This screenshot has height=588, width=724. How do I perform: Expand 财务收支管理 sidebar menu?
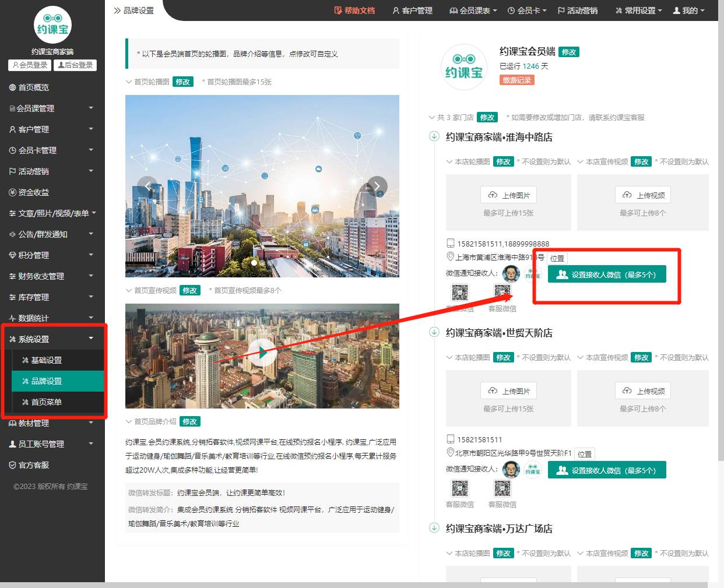pos(52,276)
